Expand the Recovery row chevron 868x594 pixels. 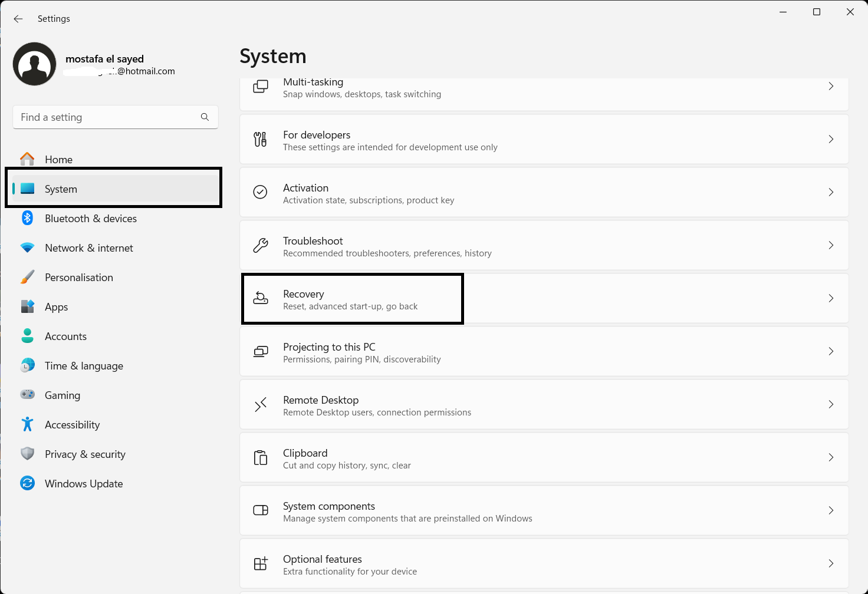tap(831, 298)
